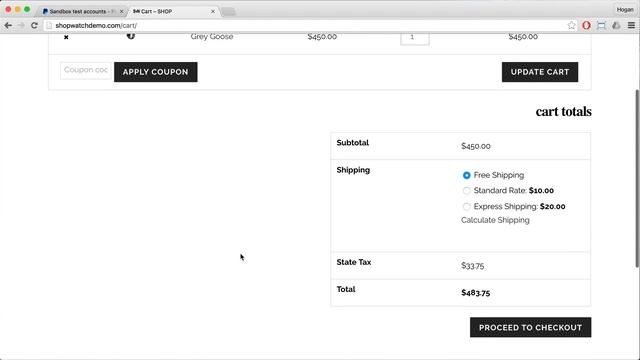Image resolution: width=640 pixels, height=360 pixels.
Task: Go back with the browser back arrow
Action: (8, 25)
